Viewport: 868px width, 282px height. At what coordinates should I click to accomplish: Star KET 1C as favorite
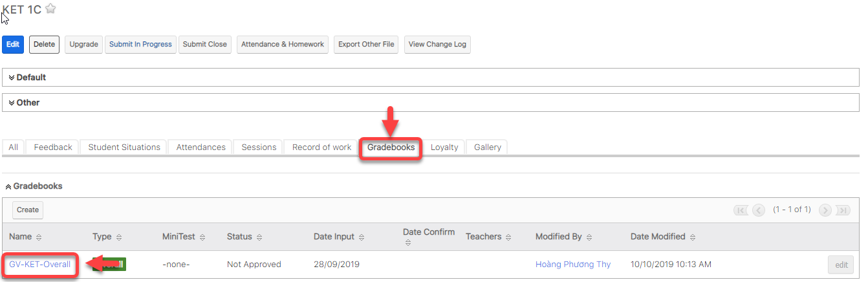(x=50, y=8)
